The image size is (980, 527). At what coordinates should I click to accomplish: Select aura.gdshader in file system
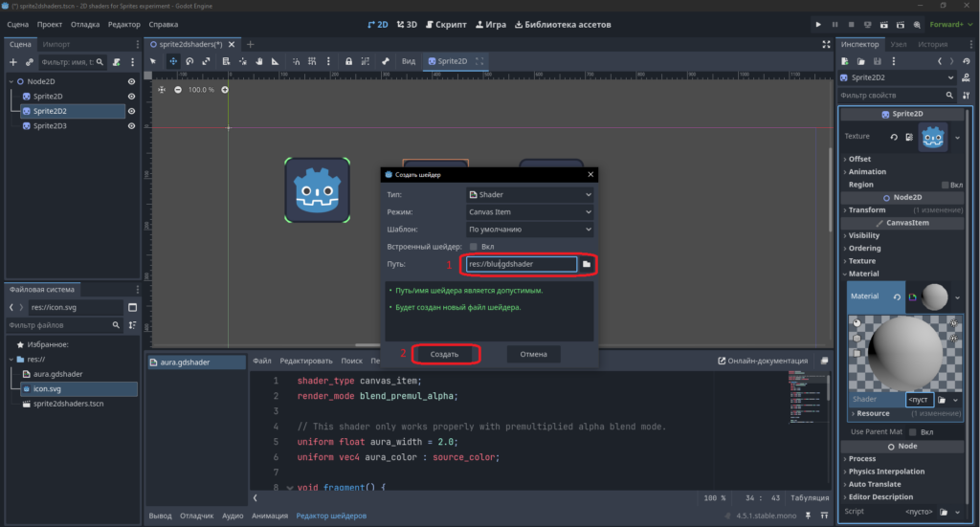coord(57,374)
